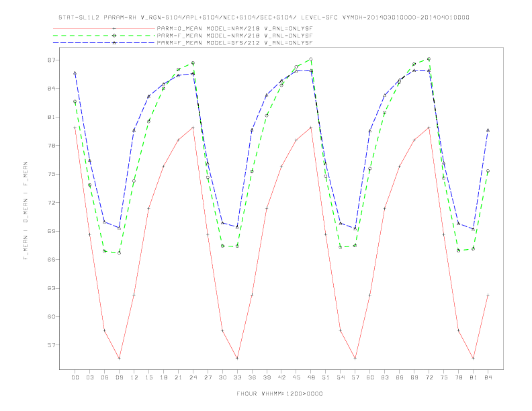Click x-axis tick label 78

(459, 377)
